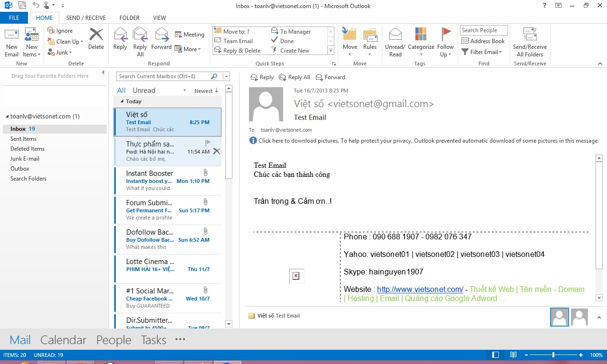
Task: Switch to Reading view in the status bar
Action: pyautogui.click(x=513, y=355)
